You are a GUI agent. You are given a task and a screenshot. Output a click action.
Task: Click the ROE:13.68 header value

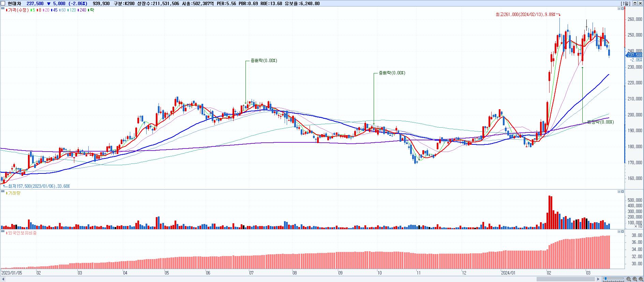tap(271, 3)
